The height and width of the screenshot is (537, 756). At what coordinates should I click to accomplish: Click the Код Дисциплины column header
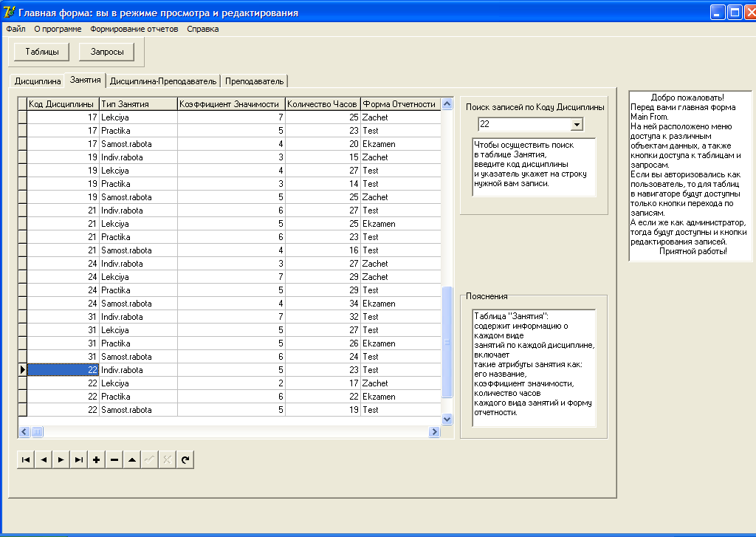63,103
